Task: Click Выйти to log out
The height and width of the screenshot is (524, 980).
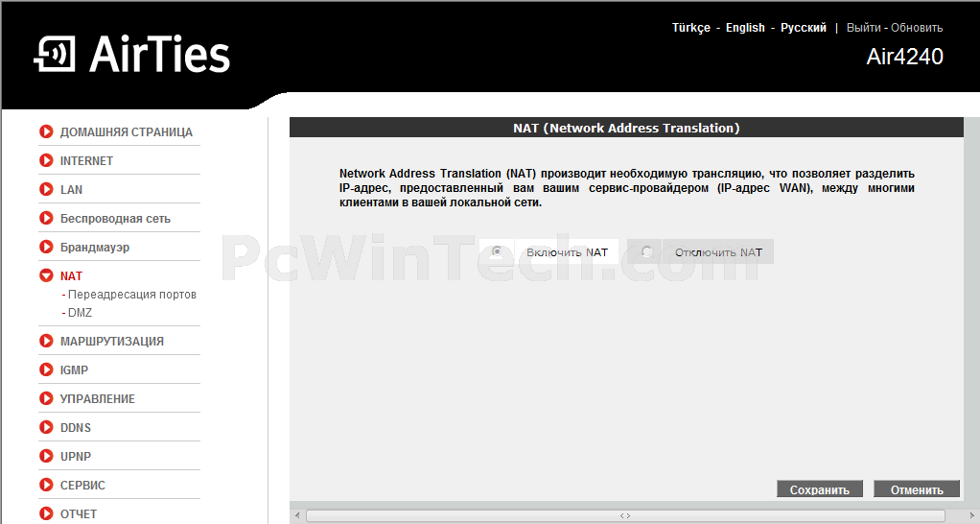Action: click(x=864, y=28)
